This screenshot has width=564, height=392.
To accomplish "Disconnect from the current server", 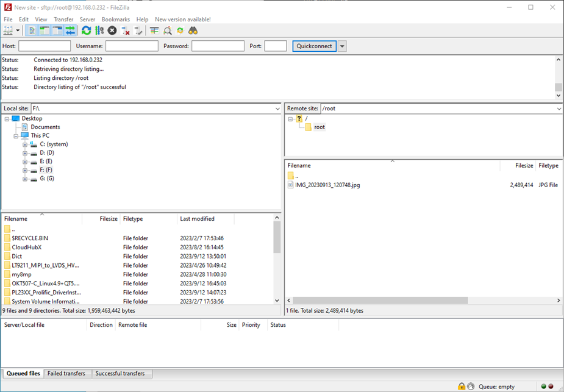I will (x=126, y=30).
